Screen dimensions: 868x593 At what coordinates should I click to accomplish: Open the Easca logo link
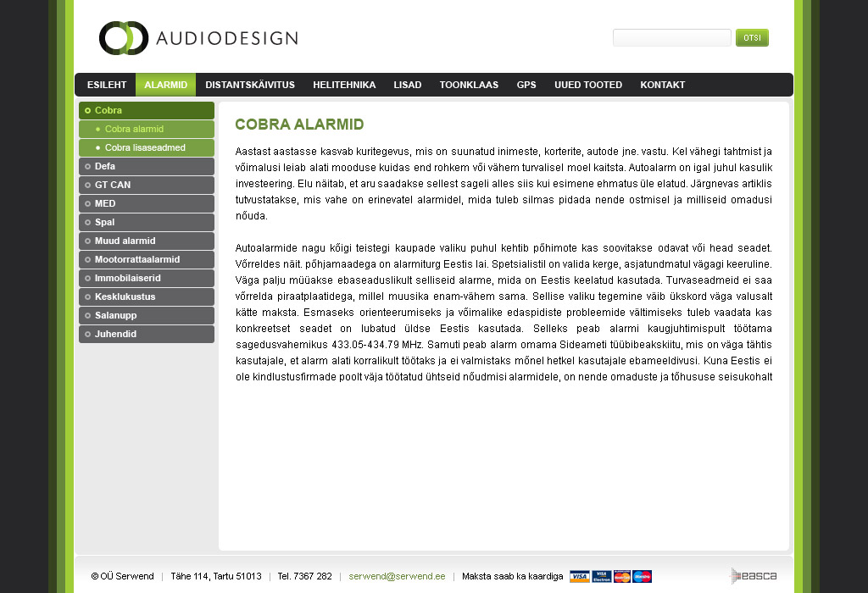pyautogui.click(x=754, y=576)
